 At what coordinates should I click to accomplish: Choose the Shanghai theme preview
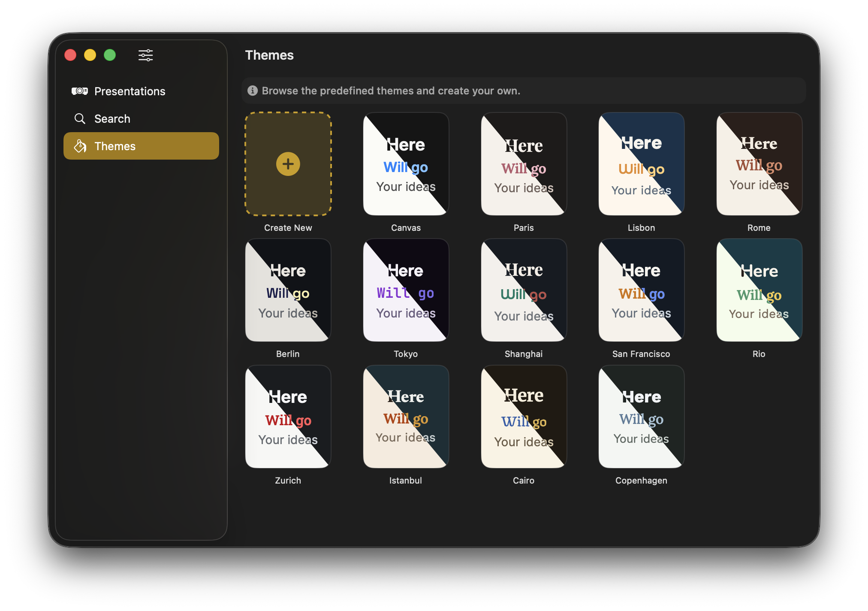click(x=524, y=290)
